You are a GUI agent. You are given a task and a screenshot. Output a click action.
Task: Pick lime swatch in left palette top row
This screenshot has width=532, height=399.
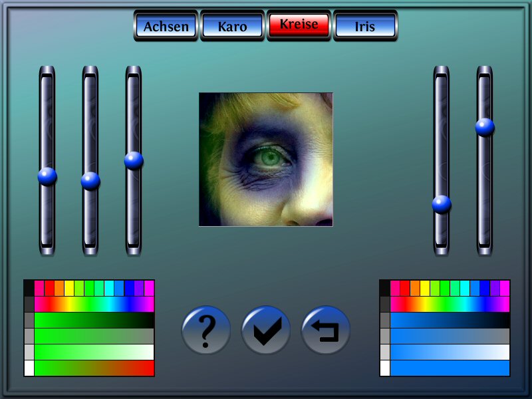point(79,289)
